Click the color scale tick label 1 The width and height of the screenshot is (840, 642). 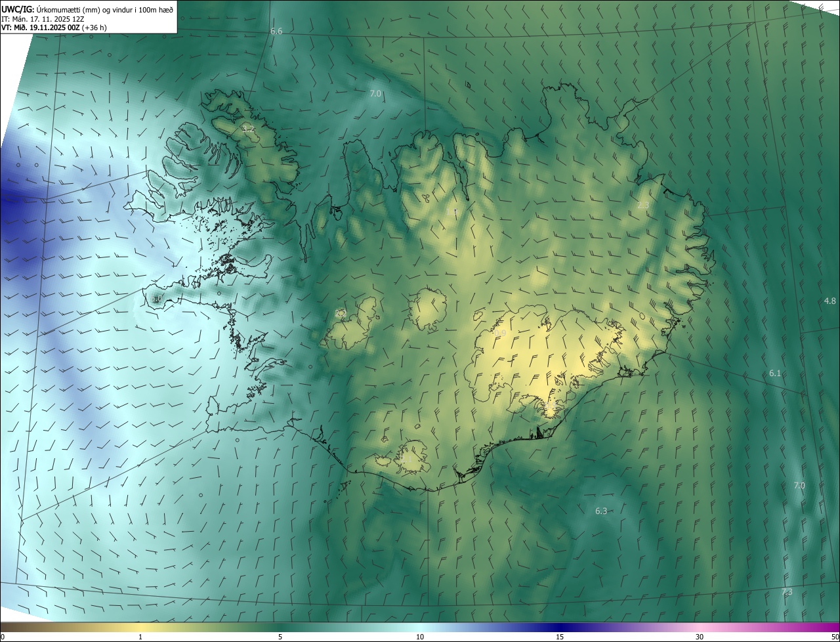pos(140,637)
